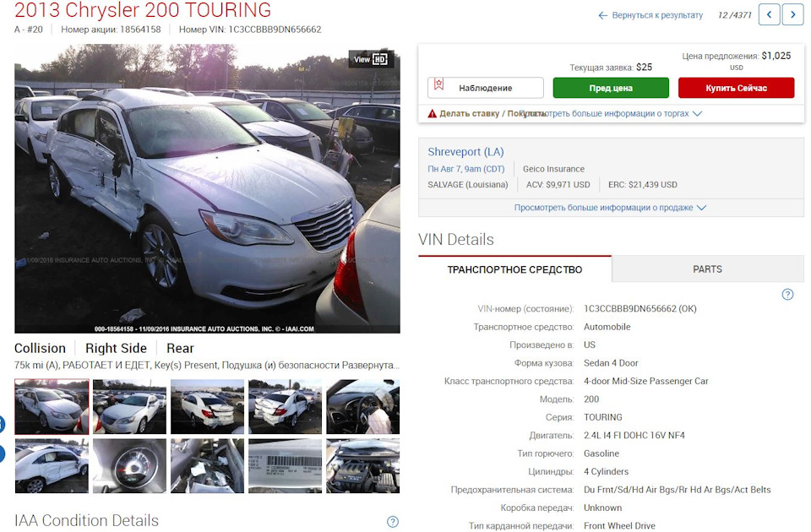Click the Automobile vehicle type value
The height and width of the screenshot is (532, 811).
point(607,328)
